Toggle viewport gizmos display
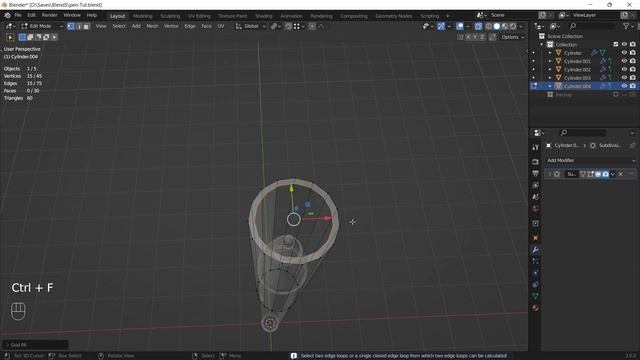Image resolution: width=640 pixels, height=360 pixels. pos(441,26)
